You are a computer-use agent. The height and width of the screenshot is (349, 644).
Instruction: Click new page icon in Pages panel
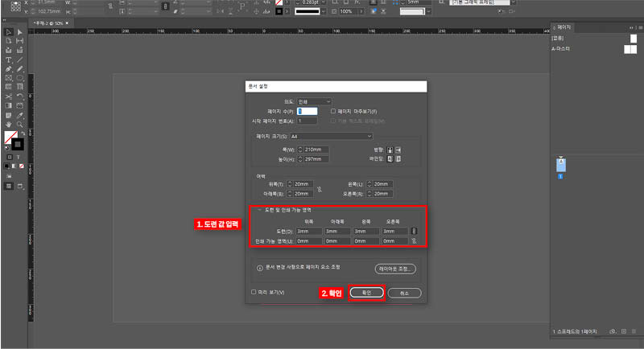(x=623, y=331)
